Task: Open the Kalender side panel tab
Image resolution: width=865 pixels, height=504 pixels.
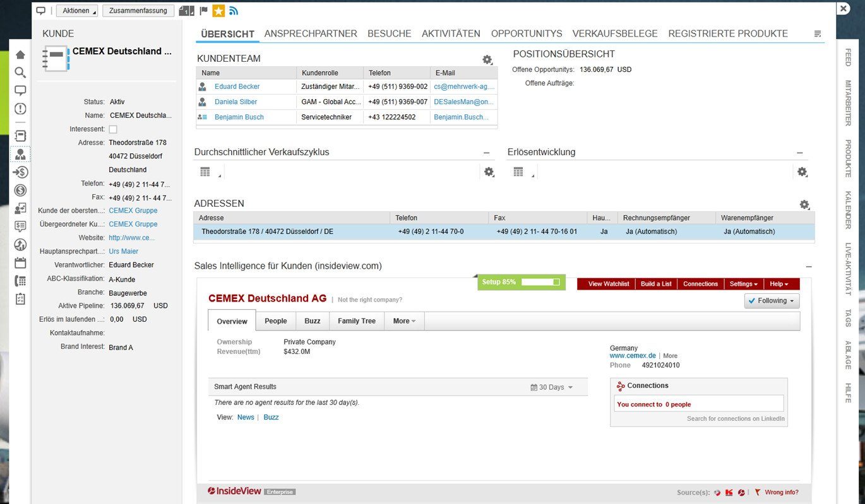Action: point(848,210)
